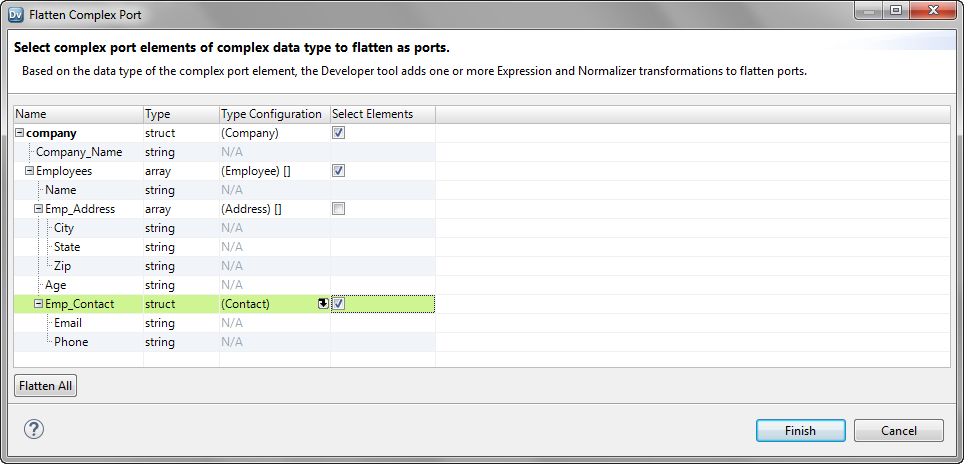Collapse the company tree node

(x=20, y=133)
